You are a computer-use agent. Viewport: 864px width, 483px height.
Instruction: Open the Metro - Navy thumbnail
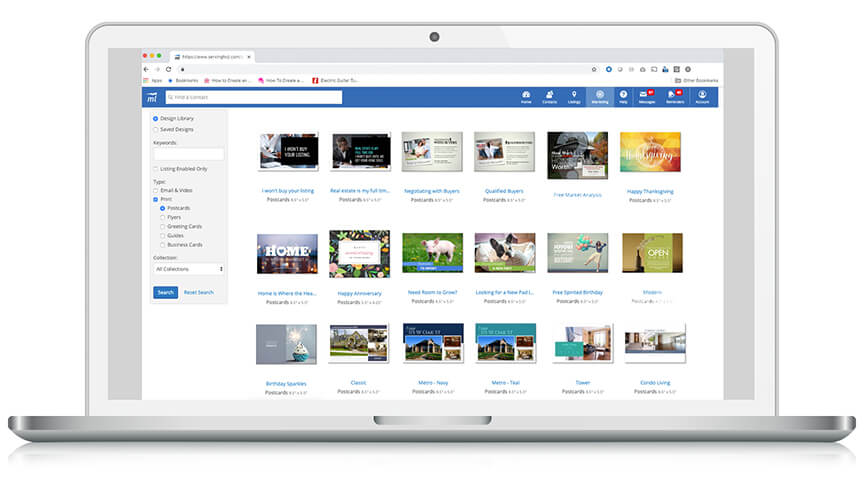pyautogui.click(x=433, y=343)
